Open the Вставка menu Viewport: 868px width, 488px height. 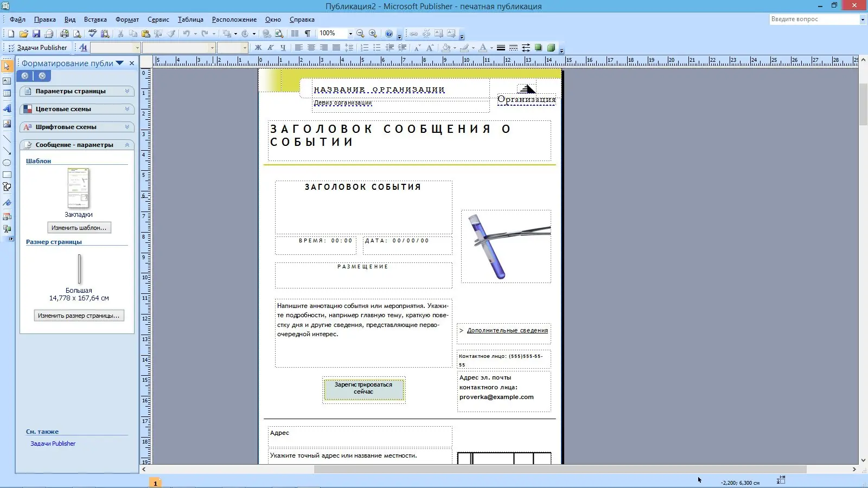[95, 20]
